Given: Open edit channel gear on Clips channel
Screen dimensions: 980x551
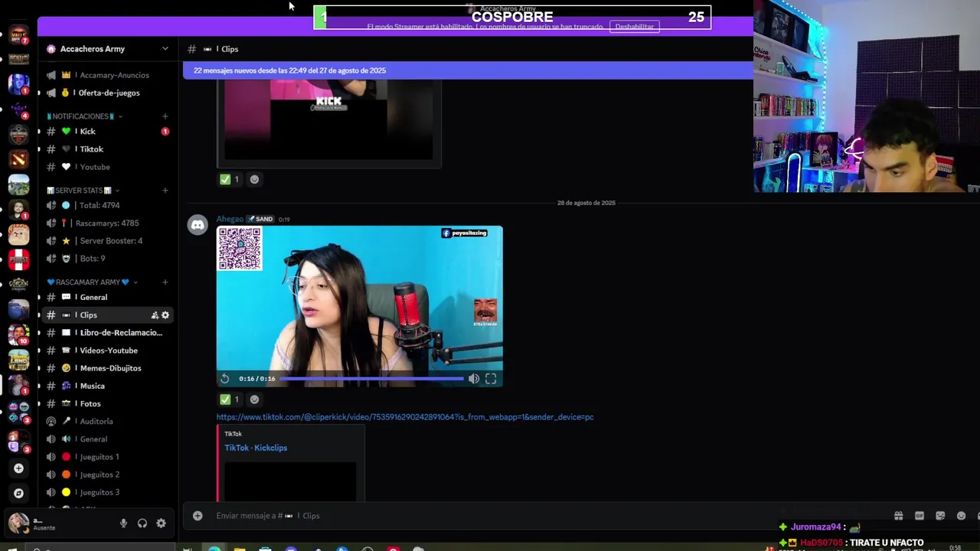Looking at the screenshot, I should pyautogui.click(x=165, y=315).
